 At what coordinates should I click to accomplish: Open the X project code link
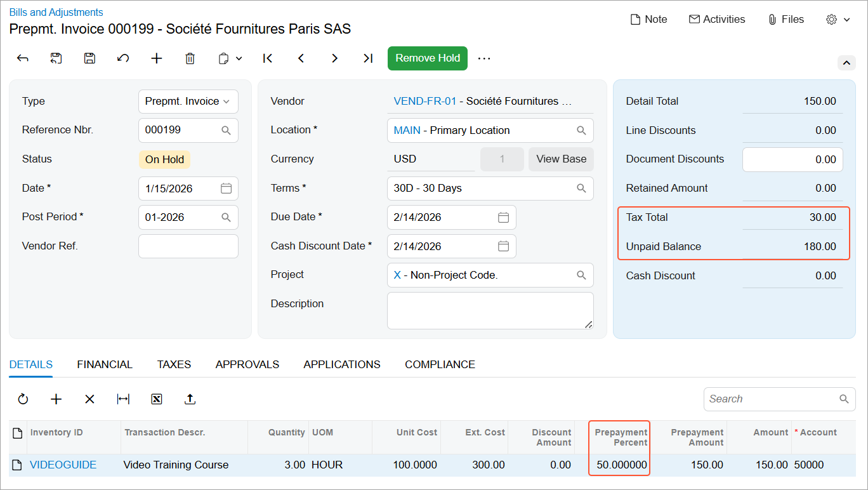coord(397,275)
